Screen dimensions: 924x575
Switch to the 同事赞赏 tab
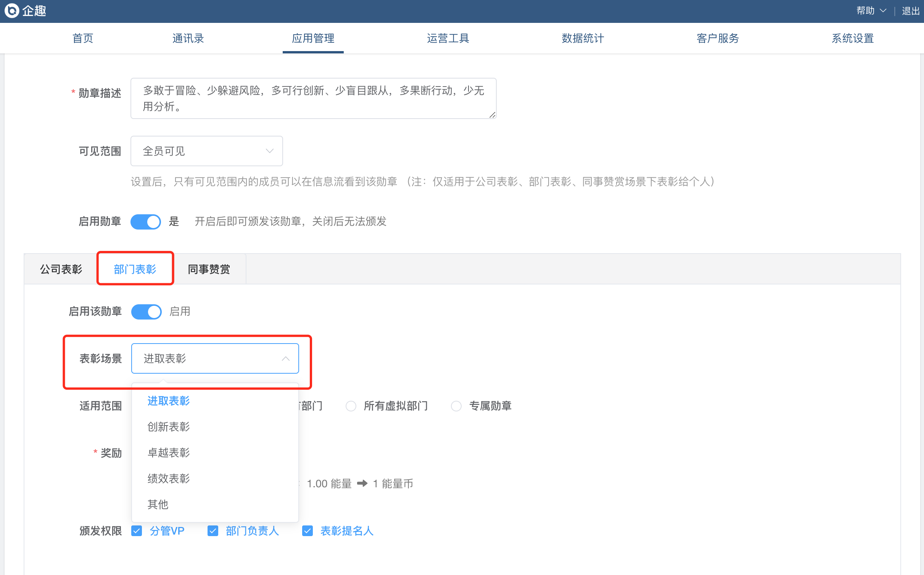coord(209,269)
